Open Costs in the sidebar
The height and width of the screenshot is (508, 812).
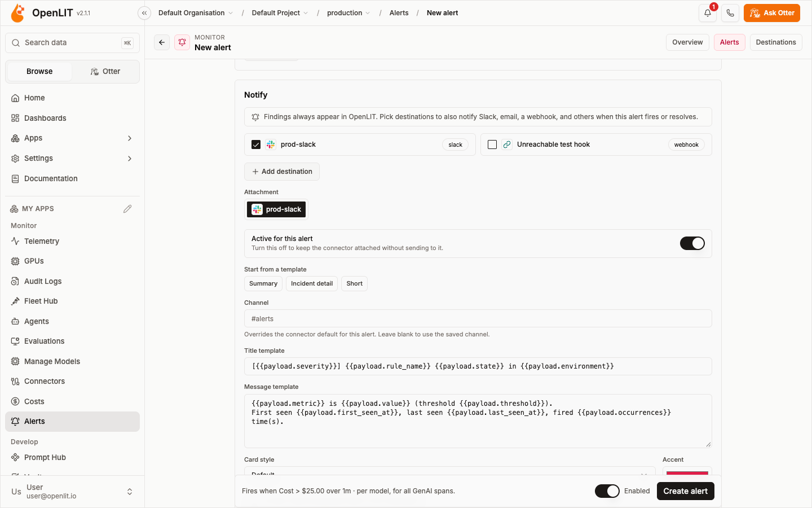(x=72, y=401)
